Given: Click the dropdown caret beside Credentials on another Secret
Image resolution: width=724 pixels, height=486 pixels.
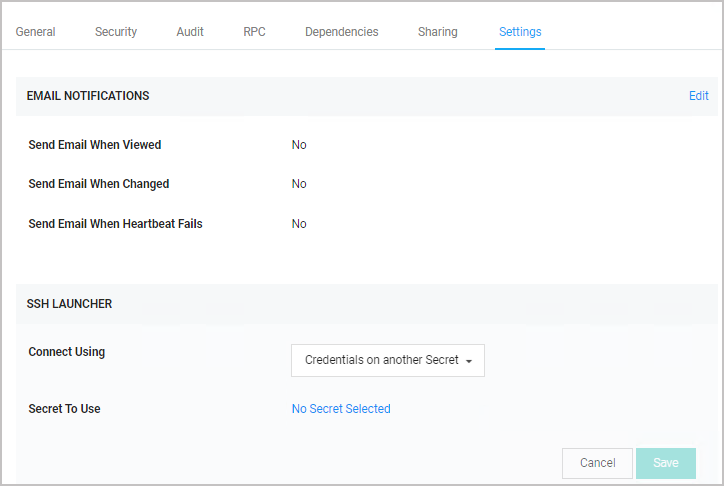Looking at the screenshot, I should tap(469, 361).
